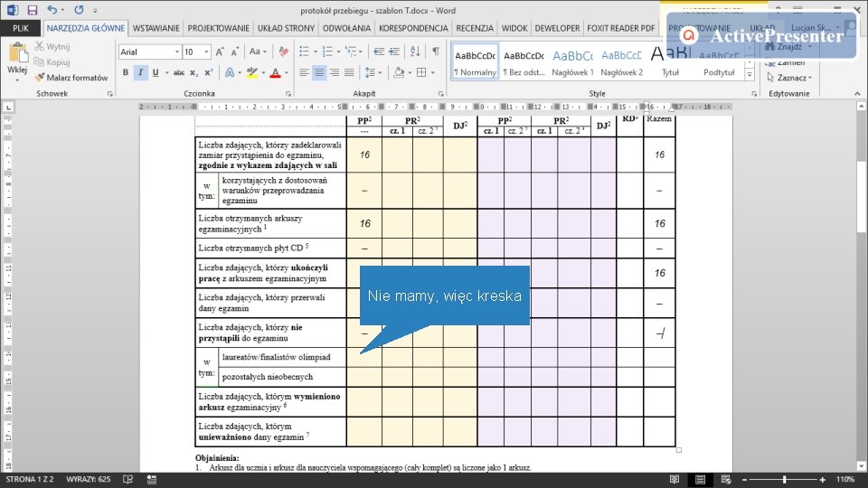Open line spacing options dropdown

(374, 72)
